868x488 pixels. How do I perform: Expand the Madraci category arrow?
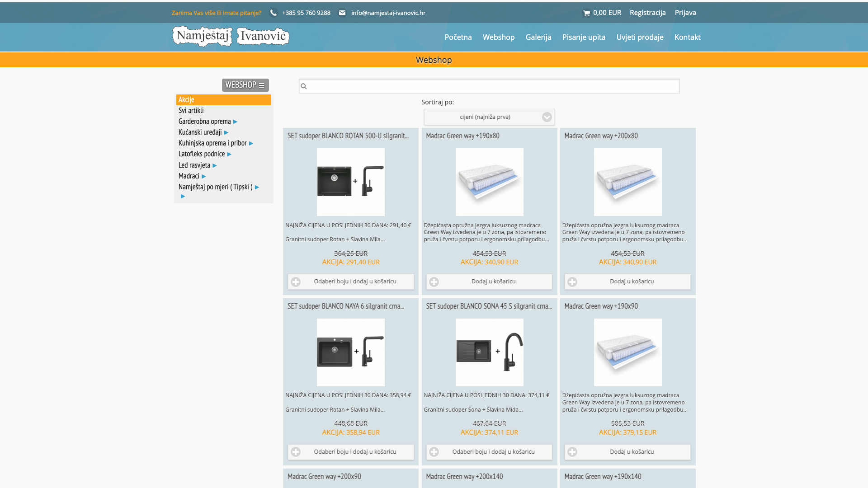point(204,176)
